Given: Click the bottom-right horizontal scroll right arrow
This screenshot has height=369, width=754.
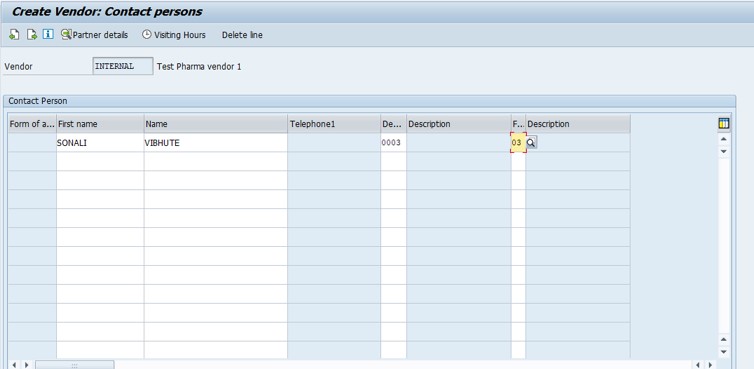Looking at the screenshot, I should coord(711,365).
